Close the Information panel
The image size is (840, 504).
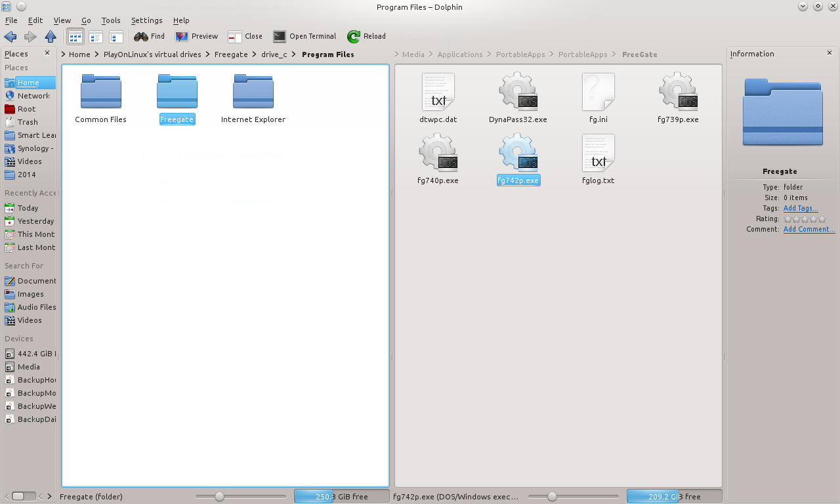[829, 53]
